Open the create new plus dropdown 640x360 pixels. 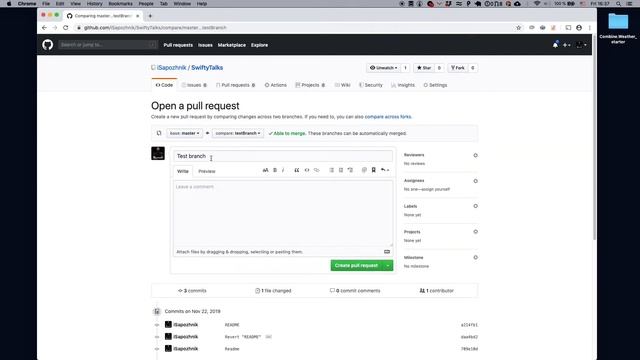(x=567, y=45)
